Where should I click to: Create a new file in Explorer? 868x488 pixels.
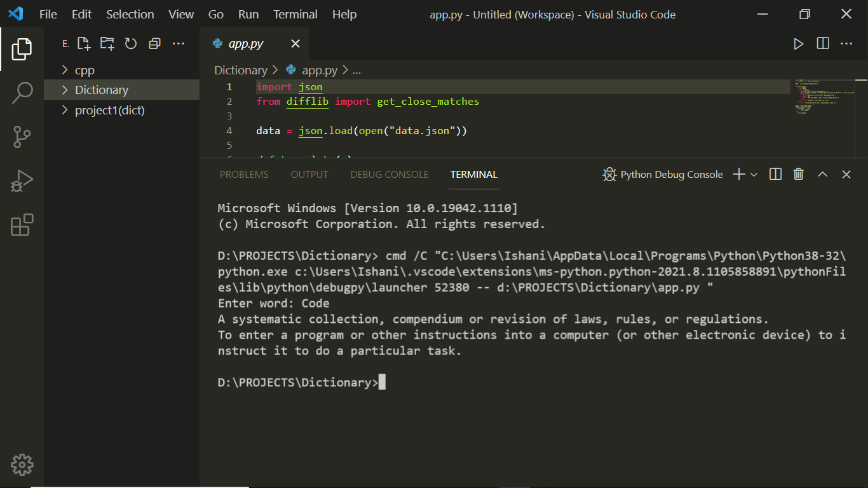[x=83, y=43]
